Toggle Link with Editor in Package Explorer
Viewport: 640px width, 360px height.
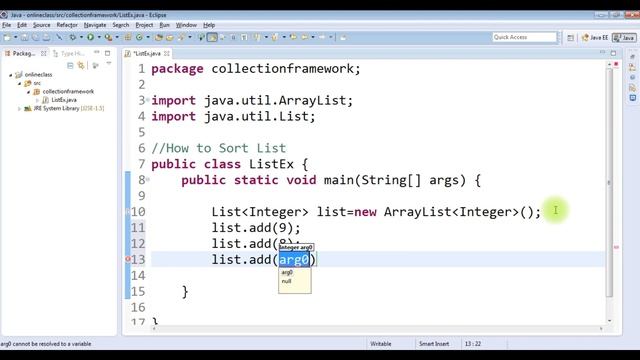point(81,65)
